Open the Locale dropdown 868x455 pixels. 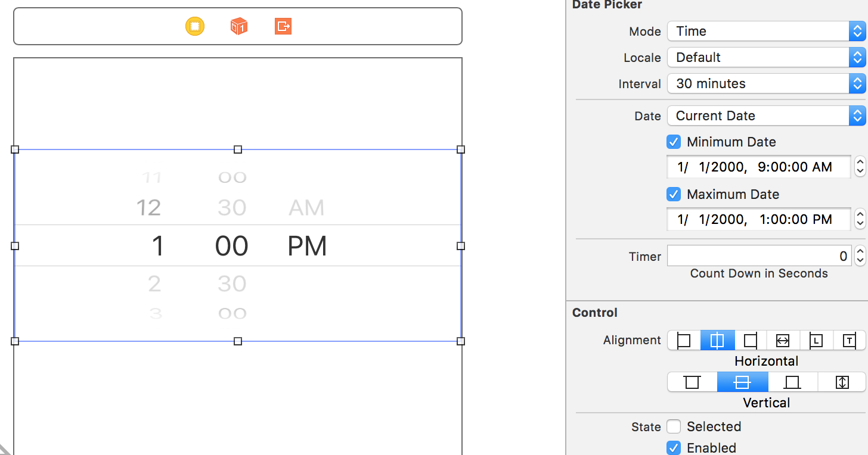766,58
